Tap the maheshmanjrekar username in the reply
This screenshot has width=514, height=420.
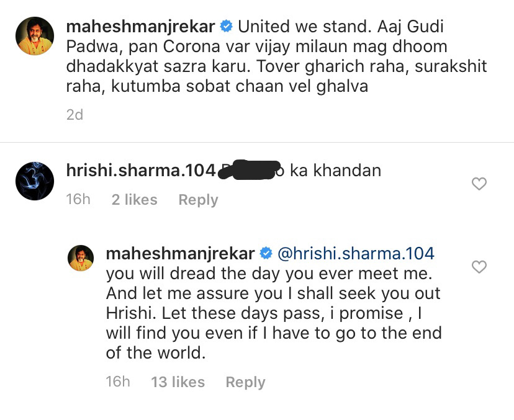(180, 254)
